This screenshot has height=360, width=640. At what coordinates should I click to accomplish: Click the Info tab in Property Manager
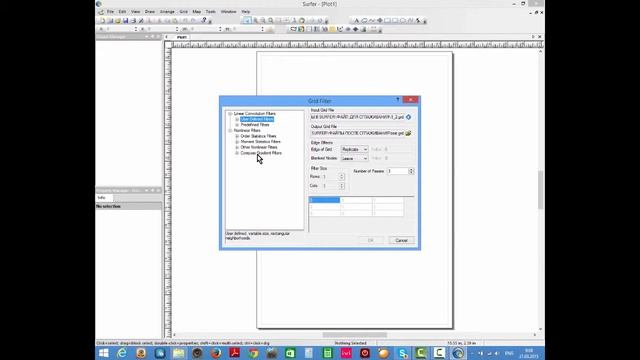(x=101, y=198)
